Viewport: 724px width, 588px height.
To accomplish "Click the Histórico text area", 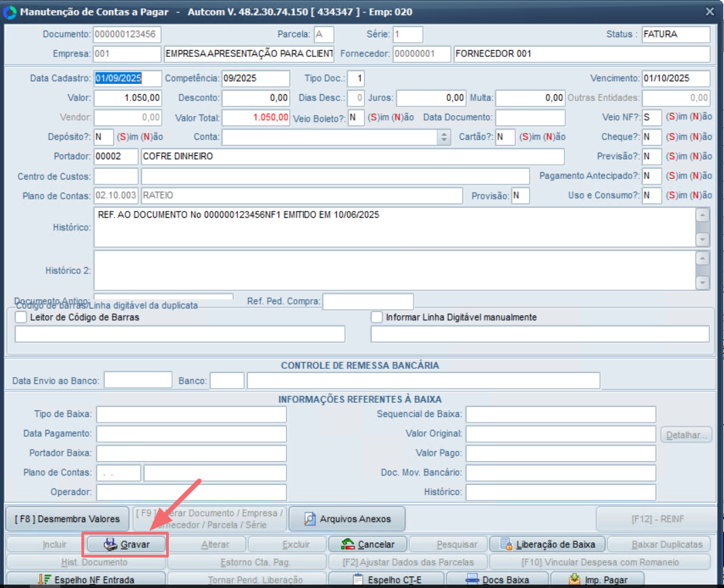I will click(395, 227).
